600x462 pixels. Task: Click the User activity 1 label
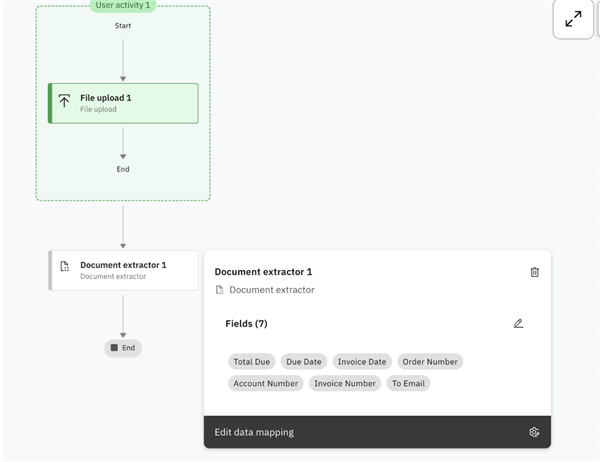click(x=123, y=5)
